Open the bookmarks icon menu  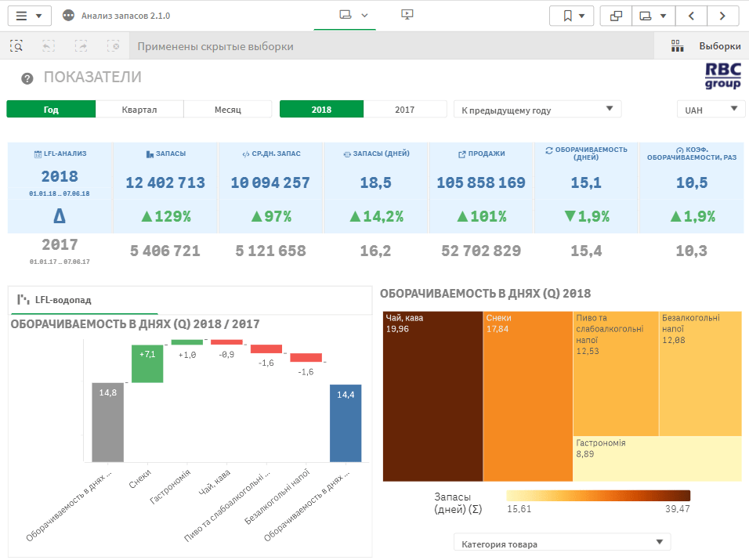click(x=572, y=16)
